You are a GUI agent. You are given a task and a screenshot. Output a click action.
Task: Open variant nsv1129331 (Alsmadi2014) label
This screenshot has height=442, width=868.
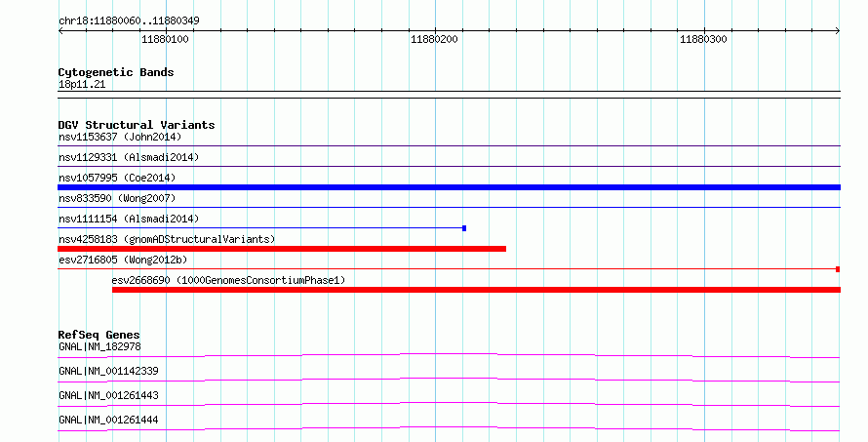(129, 157)
